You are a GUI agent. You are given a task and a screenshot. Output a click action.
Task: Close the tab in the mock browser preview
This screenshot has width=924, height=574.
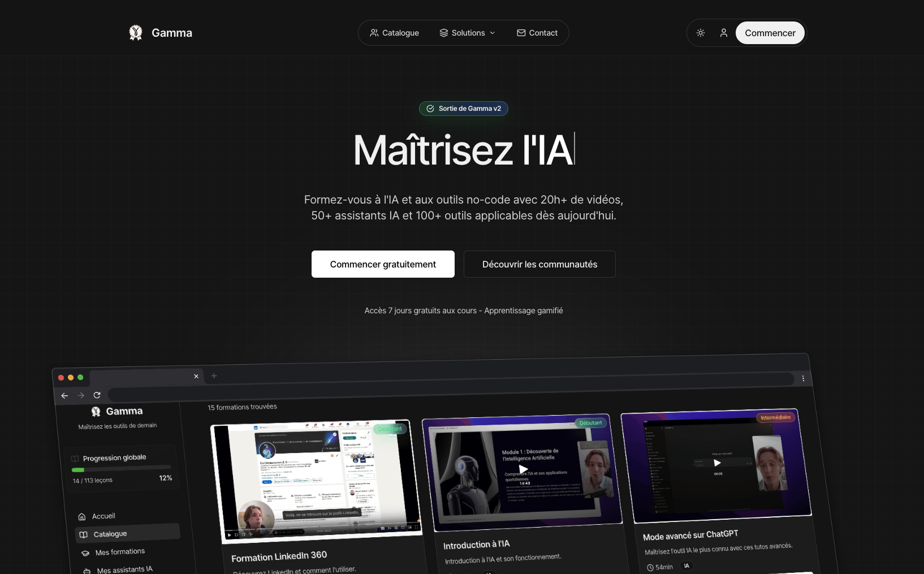pos(196,376)
